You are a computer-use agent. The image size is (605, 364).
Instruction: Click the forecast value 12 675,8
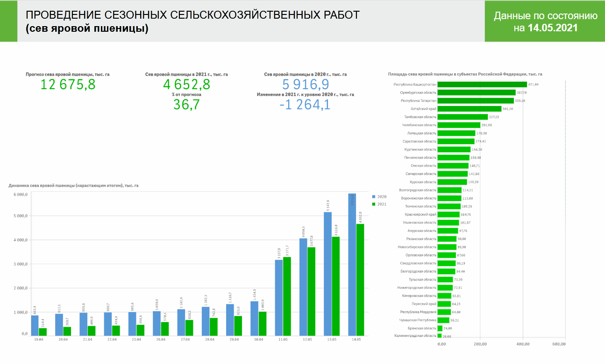click(x=68, y=85)
